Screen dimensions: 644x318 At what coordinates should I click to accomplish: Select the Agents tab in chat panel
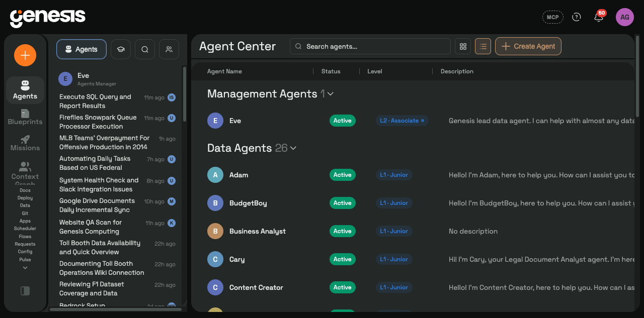(x=82, y=49)
